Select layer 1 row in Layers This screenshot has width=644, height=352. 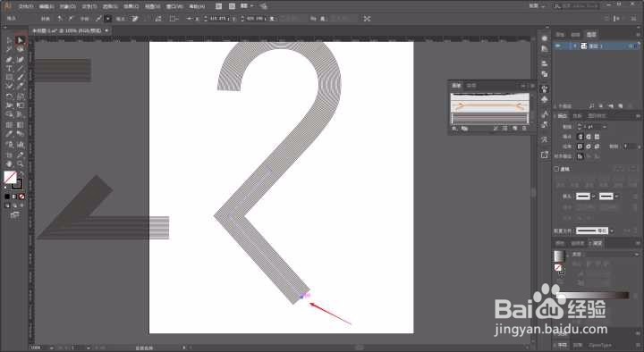[x=597, y=46]
